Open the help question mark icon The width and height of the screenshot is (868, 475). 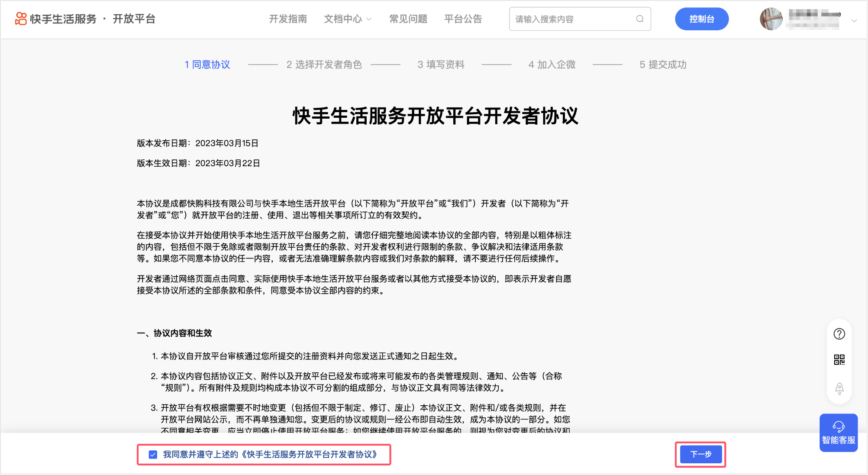pyautogui.click(x=839, y=334)
